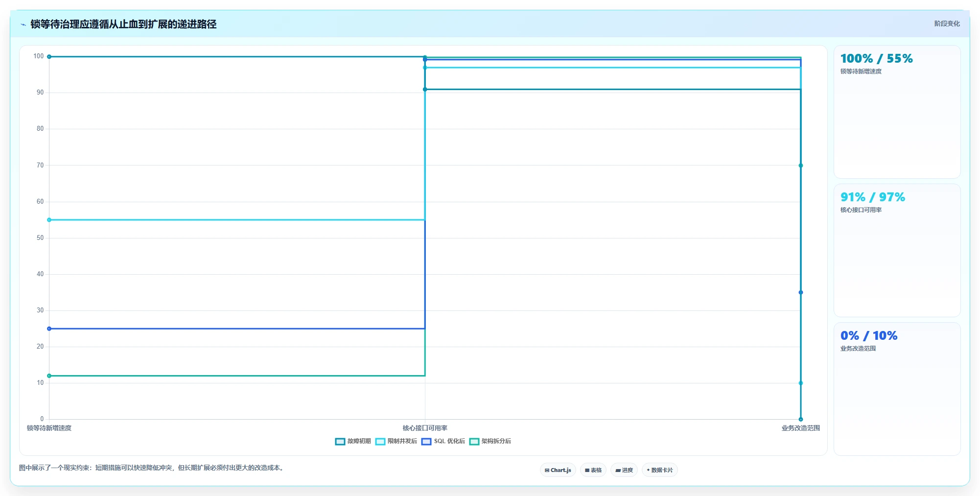Click the 核心接口可用率 card caption

pyautogui.click(x=861, y=210)
